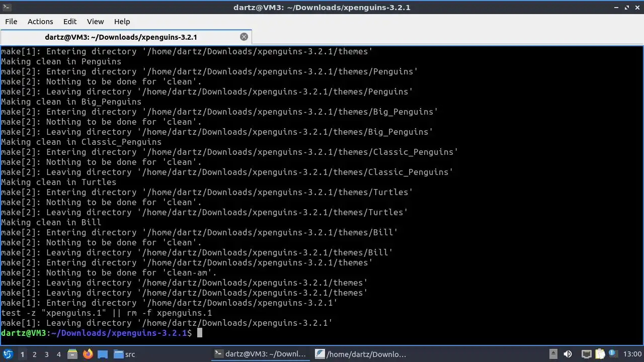Maximize the terminal window
Image resolution: width=644 pixels, height=362 pixels.
tap(627, 7)
